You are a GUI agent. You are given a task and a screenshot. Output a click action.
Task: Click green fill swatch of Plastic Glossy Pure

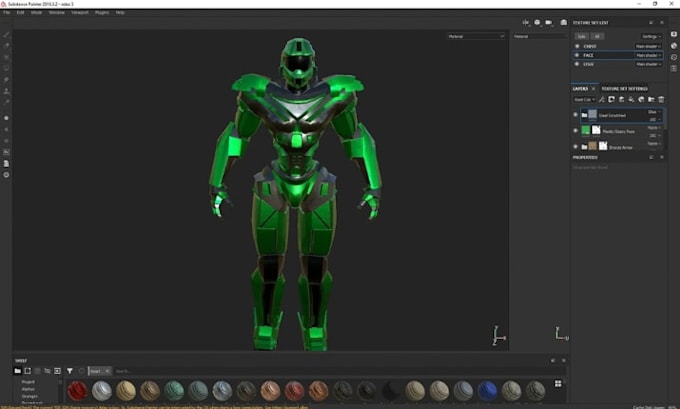[x=585, y=130]
